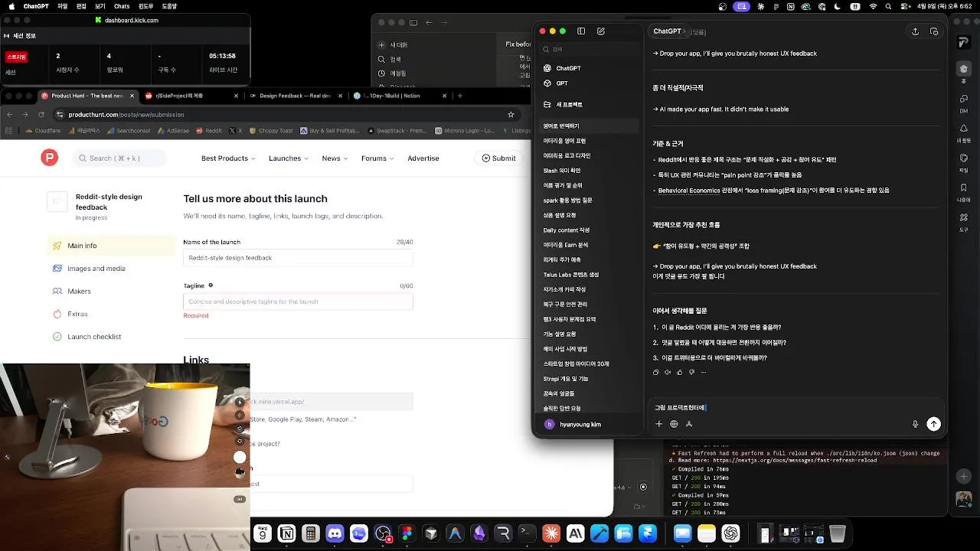Open Figma from the Dock
The image size is (980, 551).
click(x=407, y=533)
